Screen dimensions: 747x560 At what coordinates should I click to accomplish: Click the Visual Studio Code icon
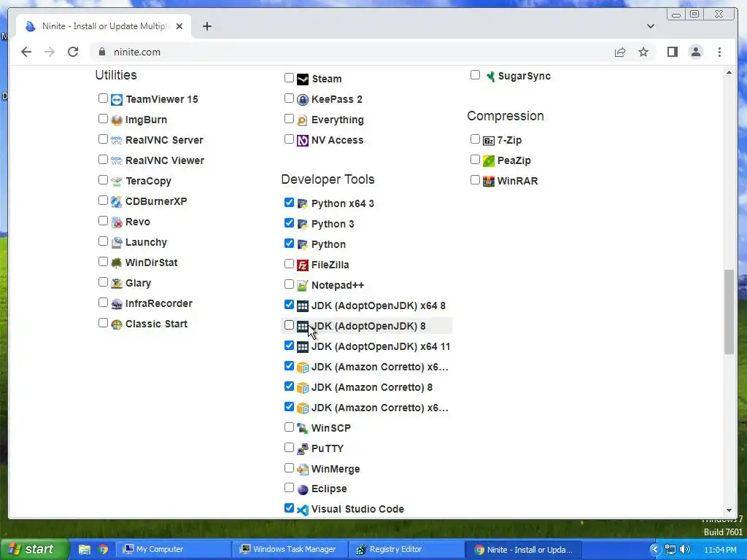tap(303, 510)
